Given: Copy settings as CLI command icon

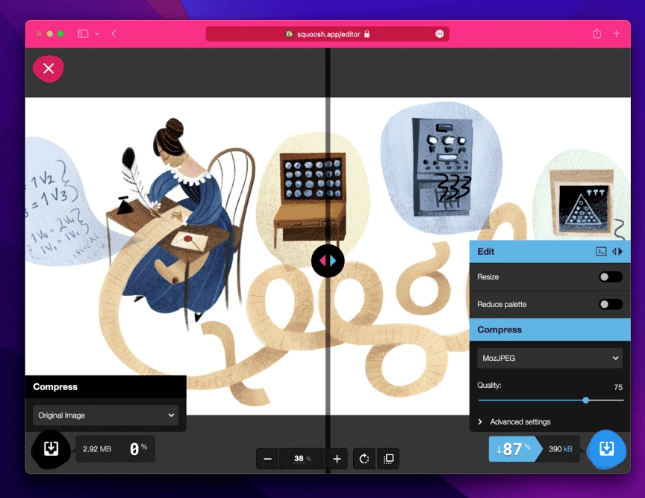Looking at the screenshot, I should point(601,252).
